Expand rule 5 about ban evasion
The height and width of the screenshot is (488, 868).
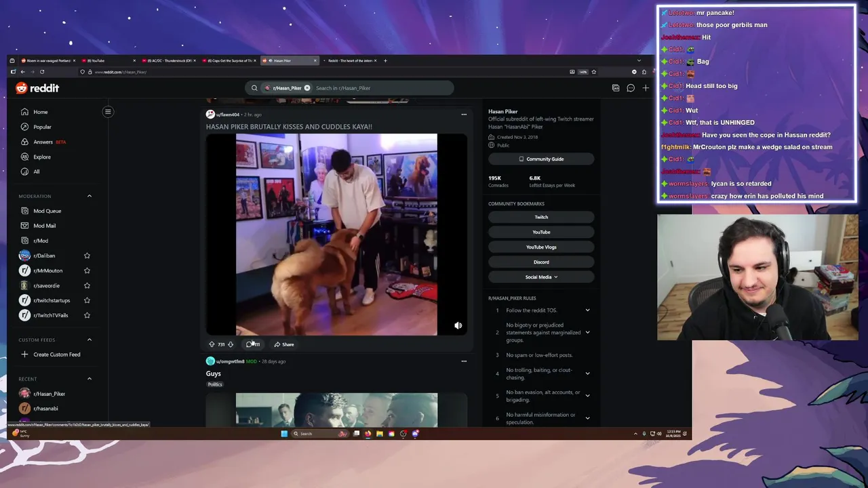pos(587,396)
